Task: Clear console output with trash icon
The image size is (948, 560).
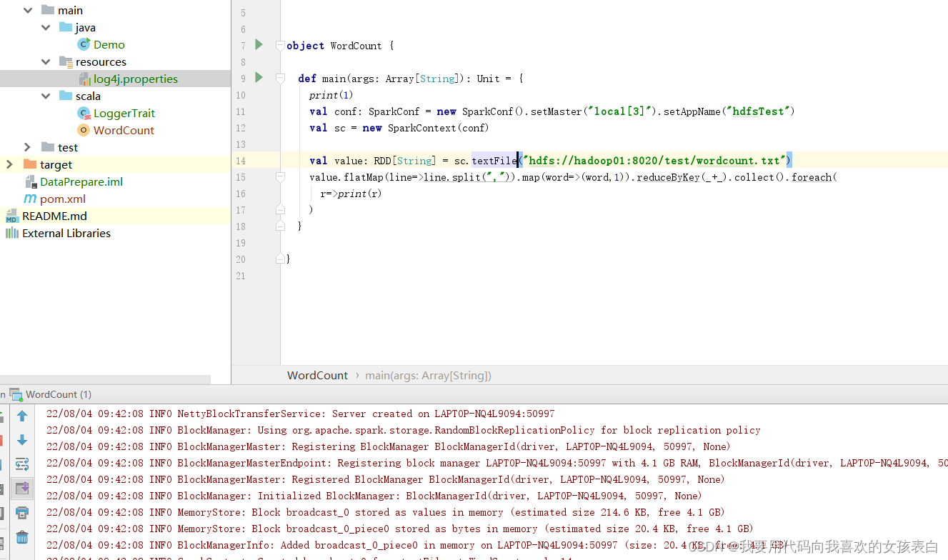Action: click(x=22, y=537)
